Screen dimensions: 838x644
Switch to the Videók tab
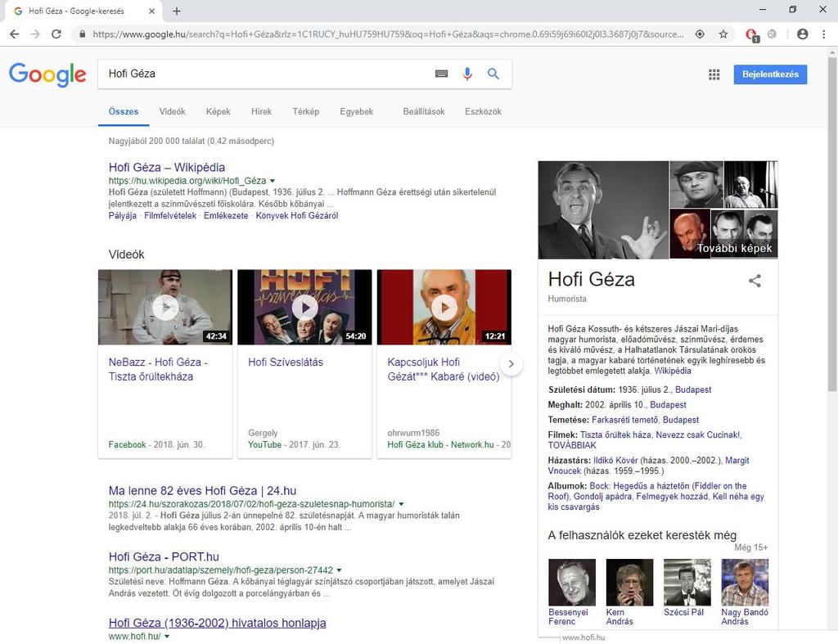172,112
